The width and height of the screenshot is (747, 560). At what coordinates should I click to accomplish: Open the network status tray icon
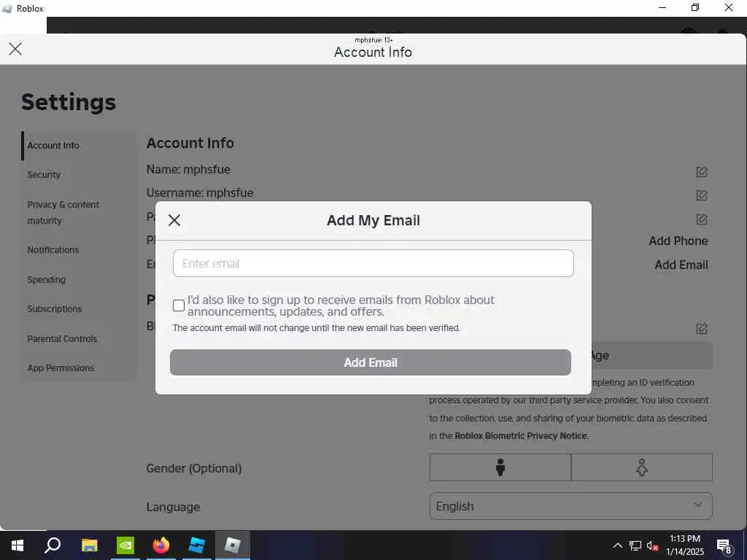[x=635, y=545]
